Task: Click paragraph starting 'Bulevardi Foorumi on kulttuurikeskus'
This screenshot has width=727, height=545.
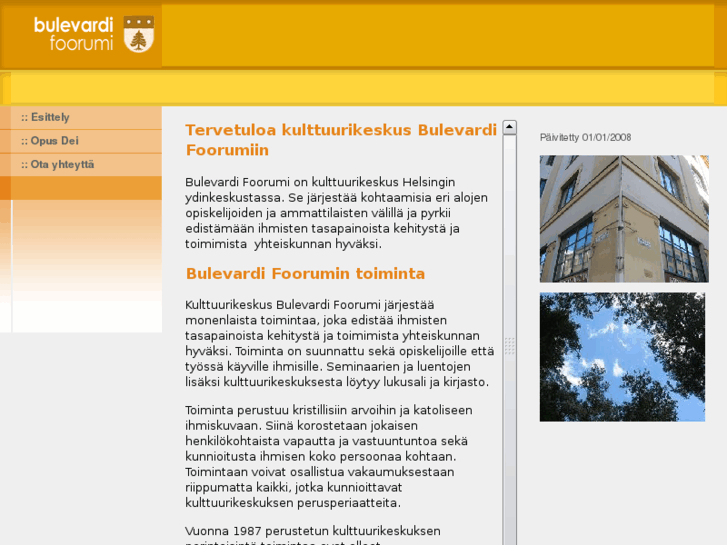Action: [336, 213]
